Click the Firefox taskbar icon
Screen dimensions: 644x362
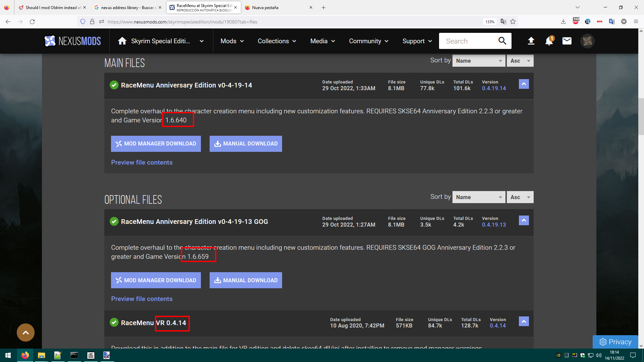[25, 355]
